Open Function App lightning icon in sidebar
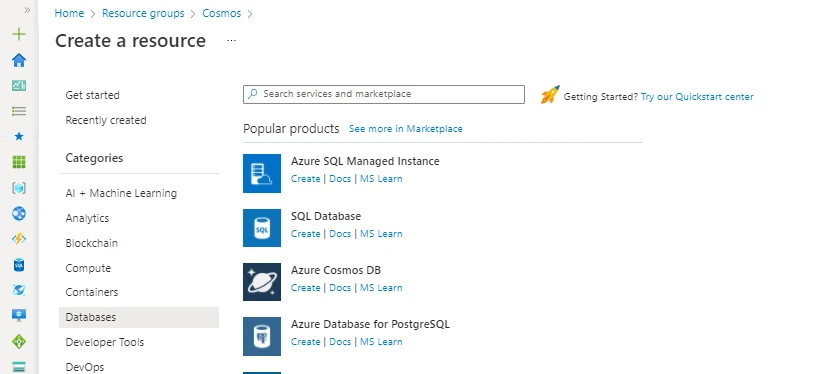Viewport: 819px width, 374px height. [19, 239]
